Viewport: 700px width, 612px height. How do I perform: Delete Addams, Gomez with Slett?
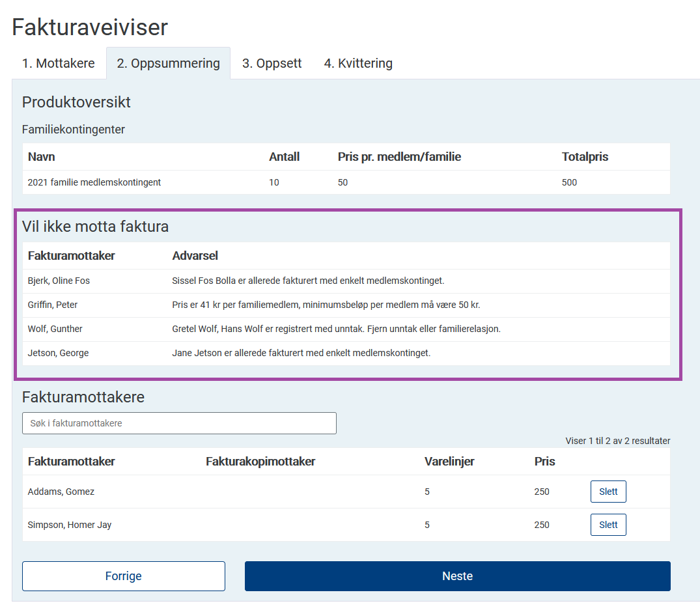click(x=608, y=492)
